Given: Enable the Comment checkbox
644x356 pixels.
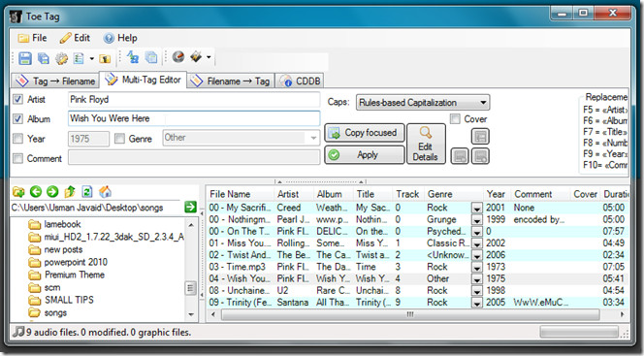Looking at the screenshot, I should pyautogui.click(x=17, y=158).
